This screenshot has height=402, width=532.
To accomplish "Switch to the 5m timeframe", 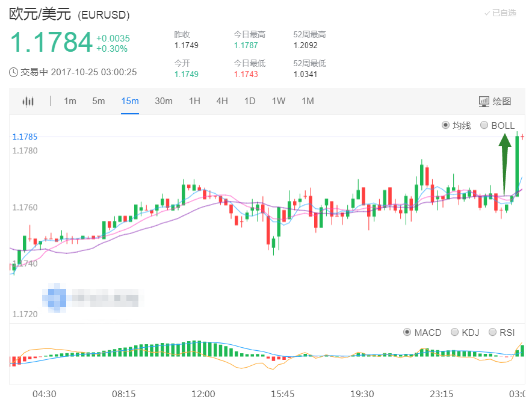I will pos(99,101).
